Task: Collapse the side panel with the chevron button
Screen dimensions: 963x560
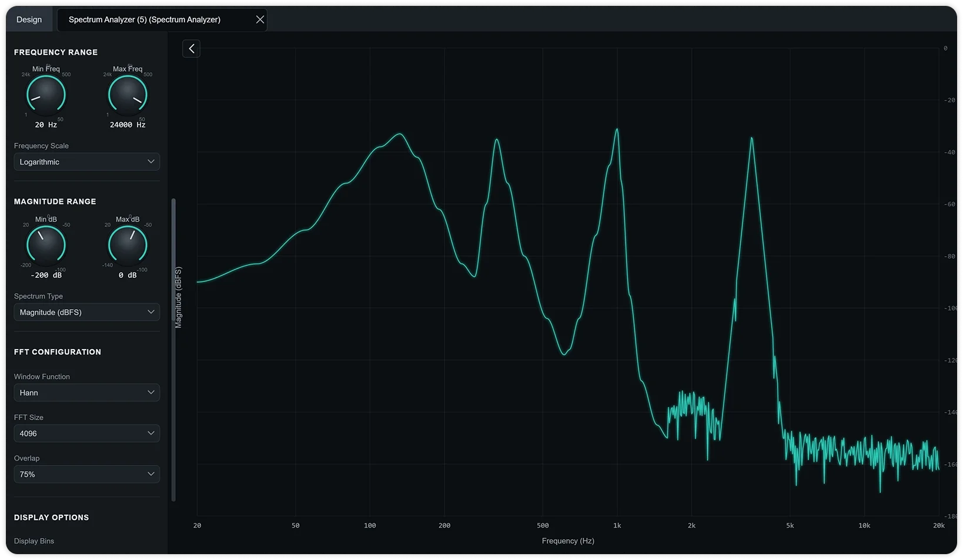Action: [x=191, y=49]
